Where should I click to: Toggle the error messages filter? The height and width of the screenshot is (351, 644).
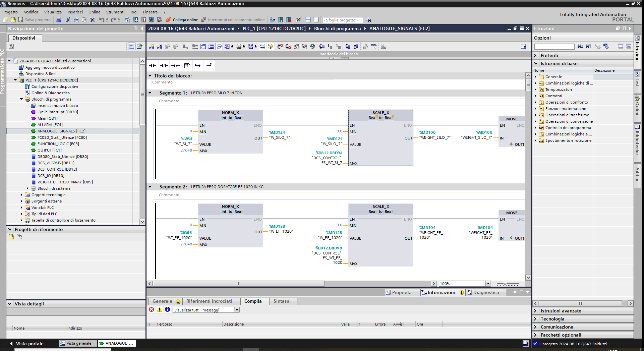click(x=152, y=310)
